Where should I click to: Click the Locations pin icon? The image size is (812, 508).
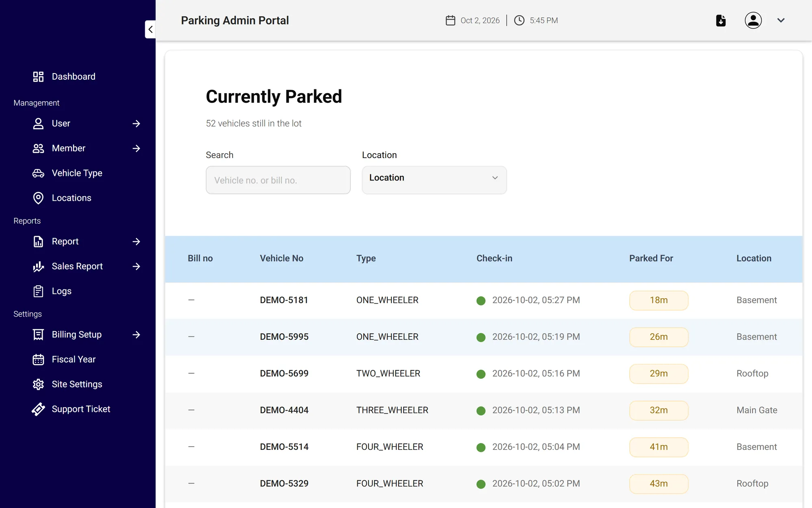click(38, 198)
